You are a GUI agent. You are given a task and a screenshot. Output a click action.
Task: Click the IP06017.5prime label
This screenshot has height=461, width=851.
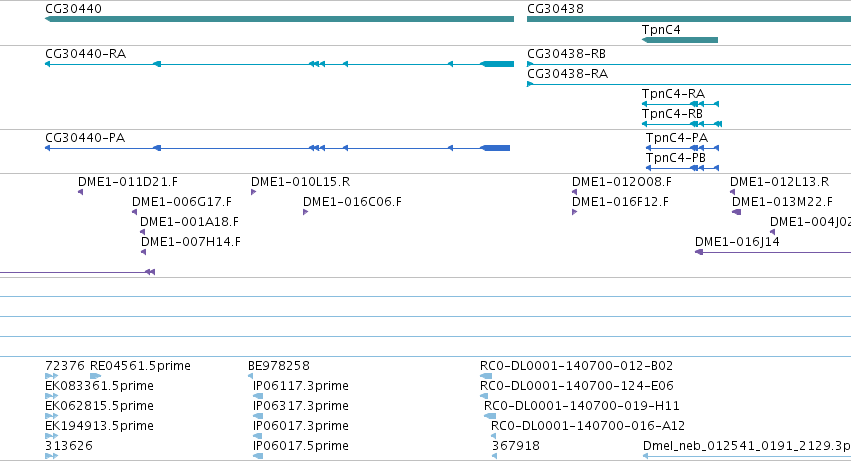pyautogui.click(x=301, y=446)
